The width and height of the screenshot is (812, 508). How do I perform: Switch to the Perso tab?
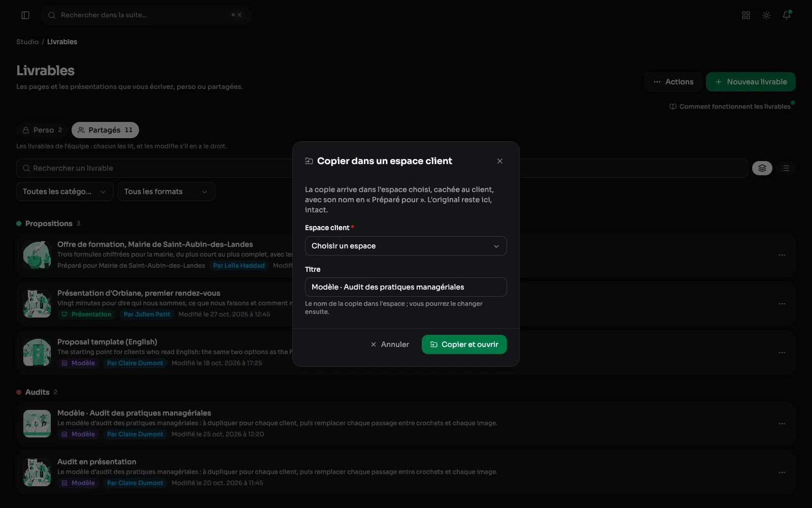click(x=43, y=130)
